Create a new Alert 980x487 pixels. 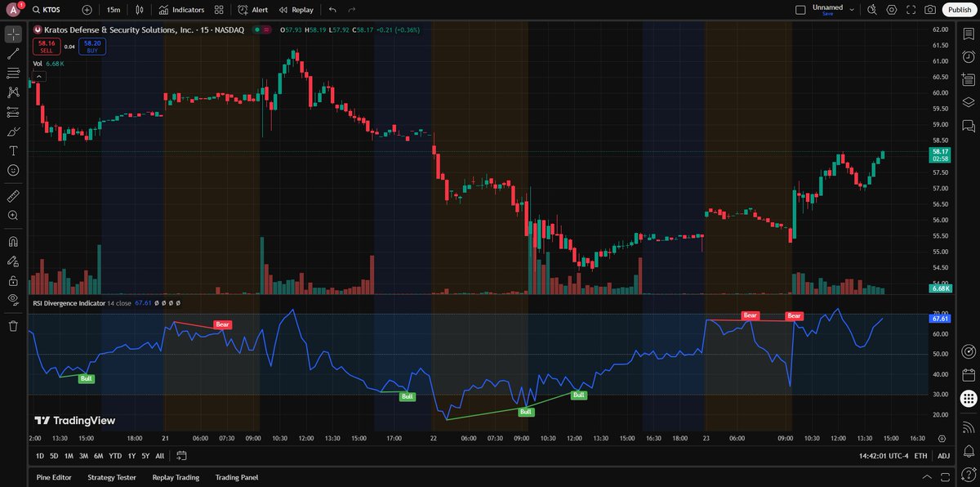click(x=253, y=10)
